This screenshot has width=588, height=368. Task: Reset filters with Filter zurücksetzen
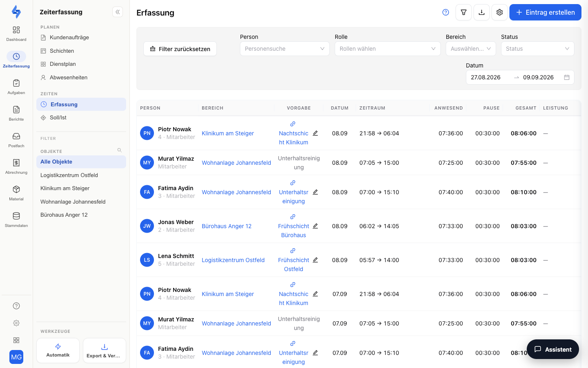click(x=180, y=49)
